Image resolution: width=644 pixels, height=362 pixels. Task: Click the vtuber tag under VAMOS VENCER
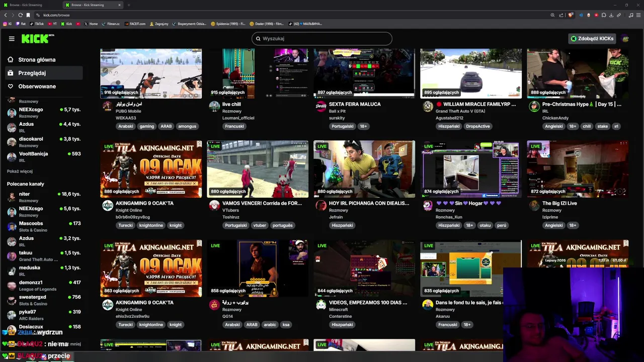tap(260, 225)
